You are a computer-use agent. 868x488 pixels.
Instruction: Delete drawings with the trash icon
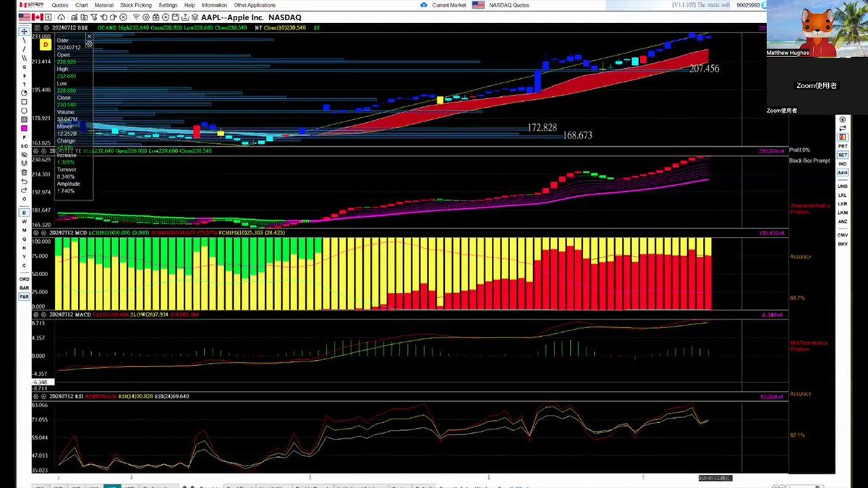tap(24, 172)
